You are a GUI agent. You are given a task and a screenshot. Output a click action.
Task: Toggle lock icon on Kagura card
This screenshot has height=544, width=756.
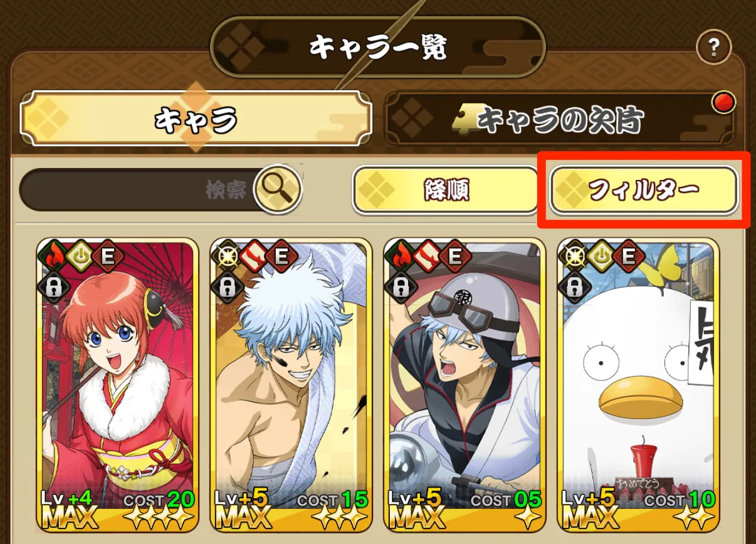[x=53, y=286]
